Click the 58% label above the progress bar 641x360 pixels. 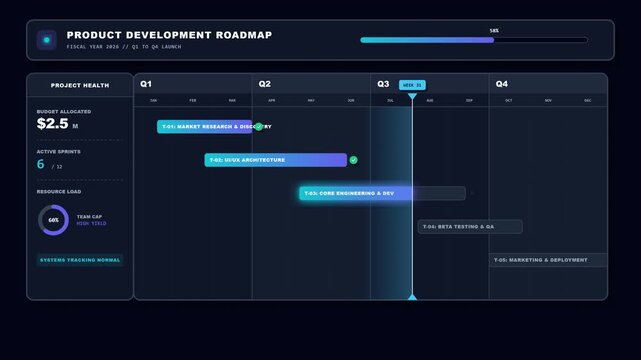(494, 31)
